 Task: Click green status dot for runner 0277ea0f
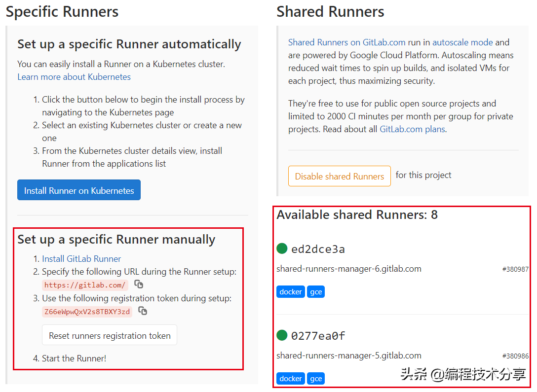282,335
